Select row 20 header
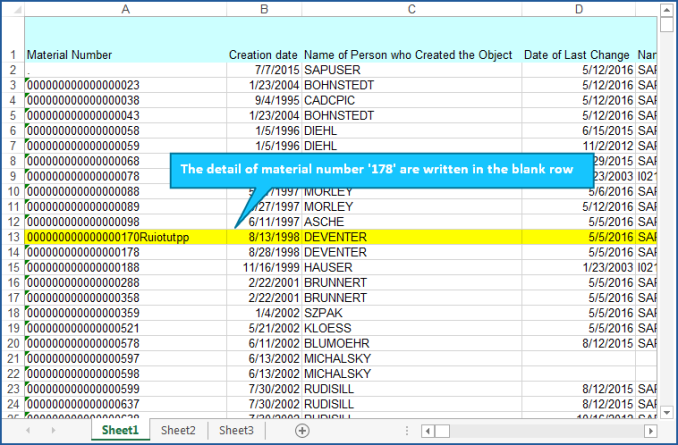 pos(13,343)
